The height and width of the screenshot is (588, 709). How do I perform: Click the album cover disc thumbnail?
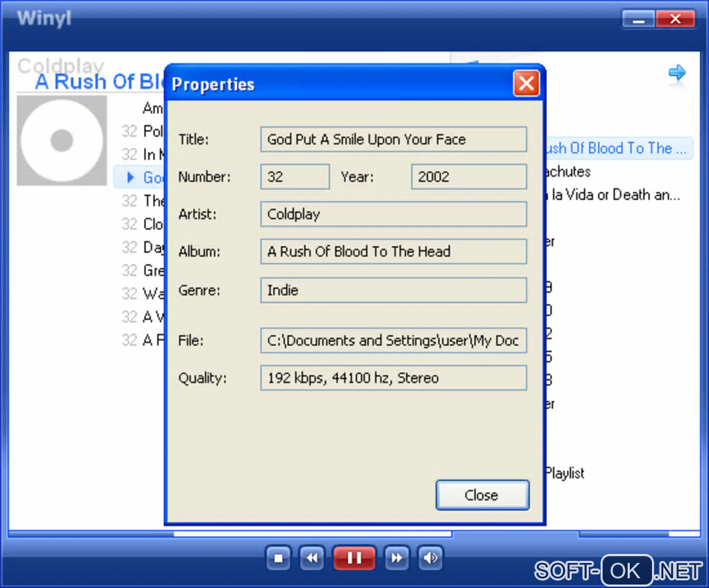62,140
